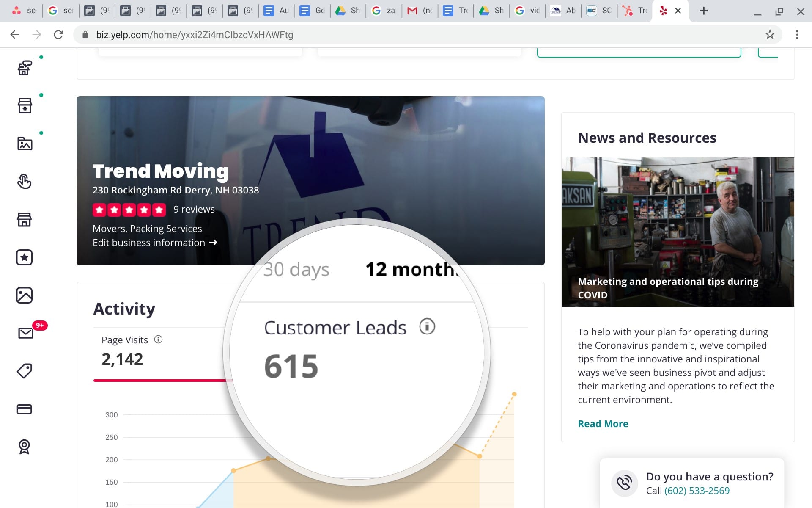Click the five-star rating on Trend Moving
812x508 pixels.
(x=129, y=210)
